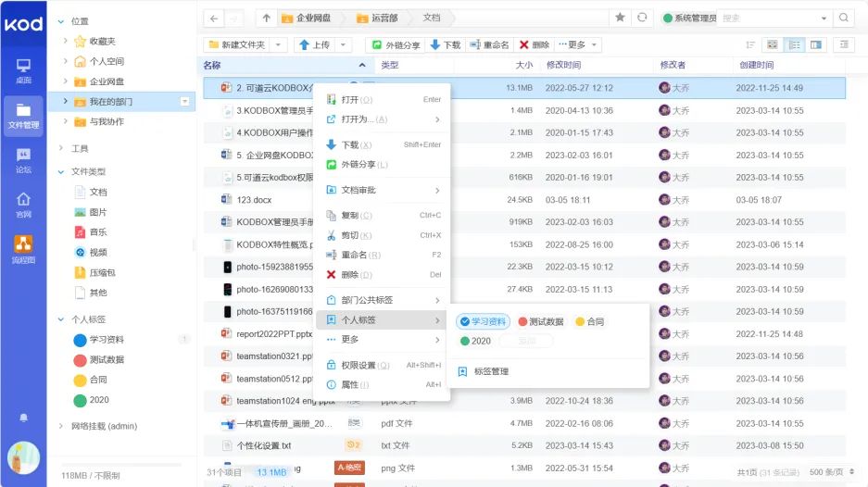Expand the 工具 section
This screenshot has width=868, height=487.
pyautogui.click(x=61, y=148)
